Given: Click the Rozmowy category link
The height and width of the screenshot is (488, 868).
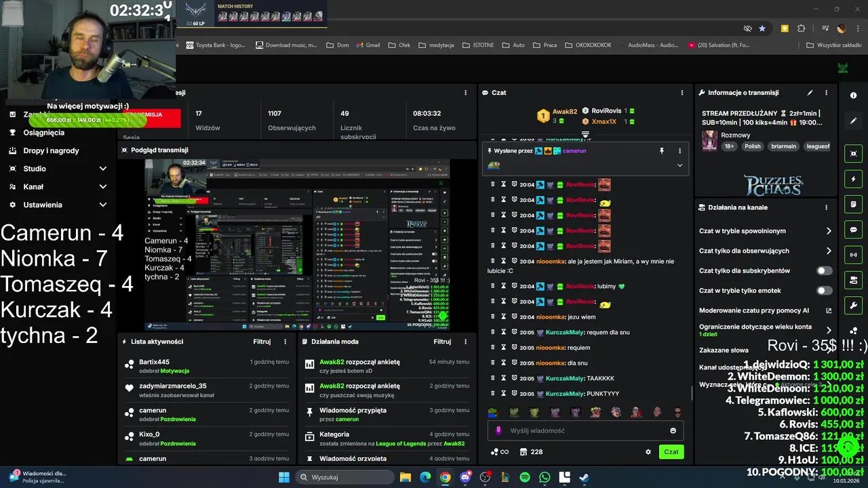Looking at the screenshot, I should coord(735,135).
